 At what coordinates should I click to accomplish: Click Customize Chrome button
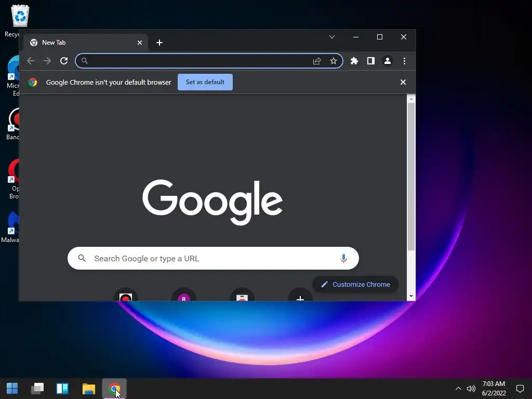(355, 284)
